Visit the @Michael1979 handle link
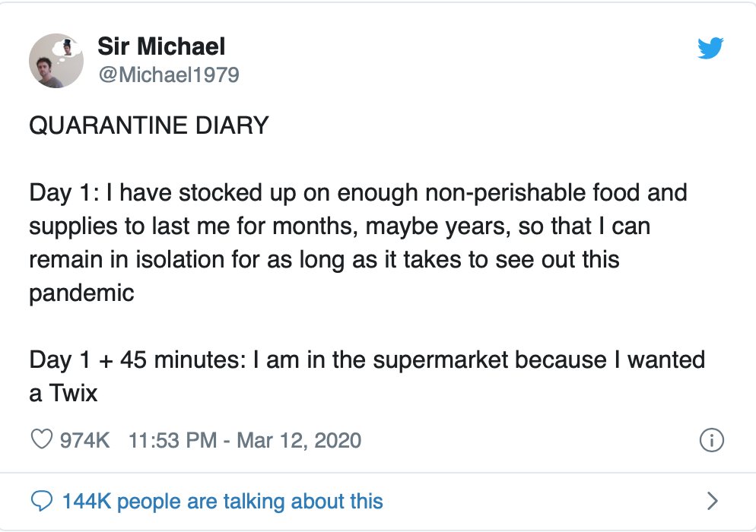The image size is (756, 532). tap(168, 74)
